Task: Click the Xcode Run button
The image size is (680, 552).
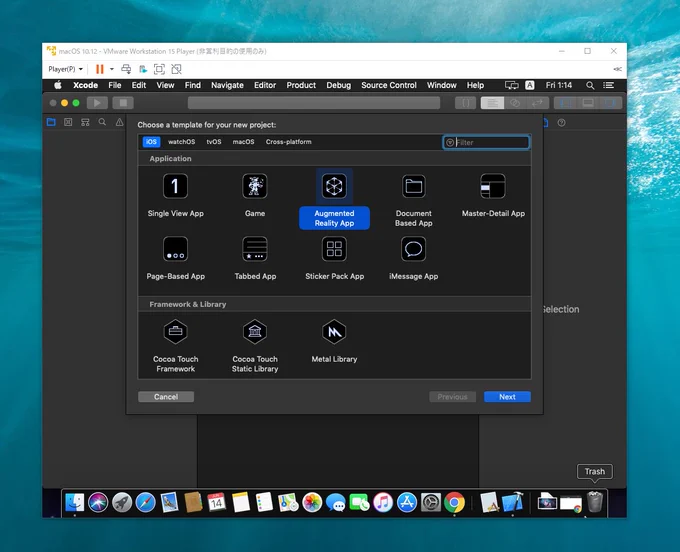Action: point(97,103)
